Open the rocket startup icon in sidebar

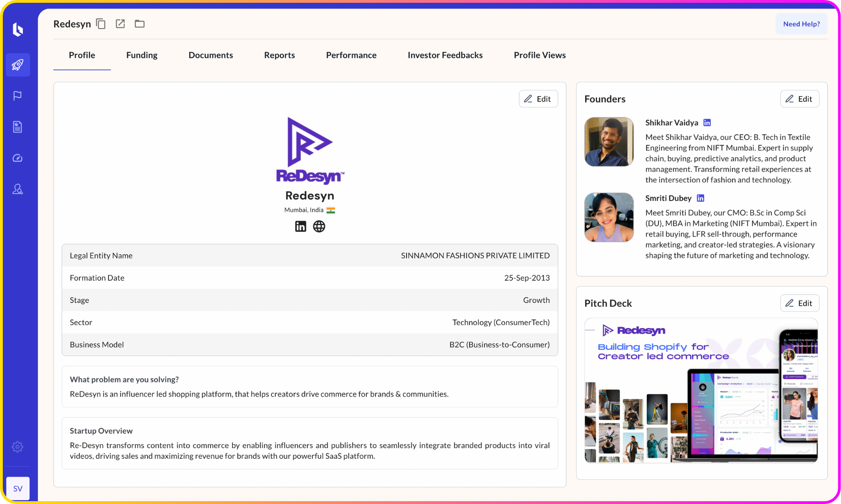(x=18, y=65)
